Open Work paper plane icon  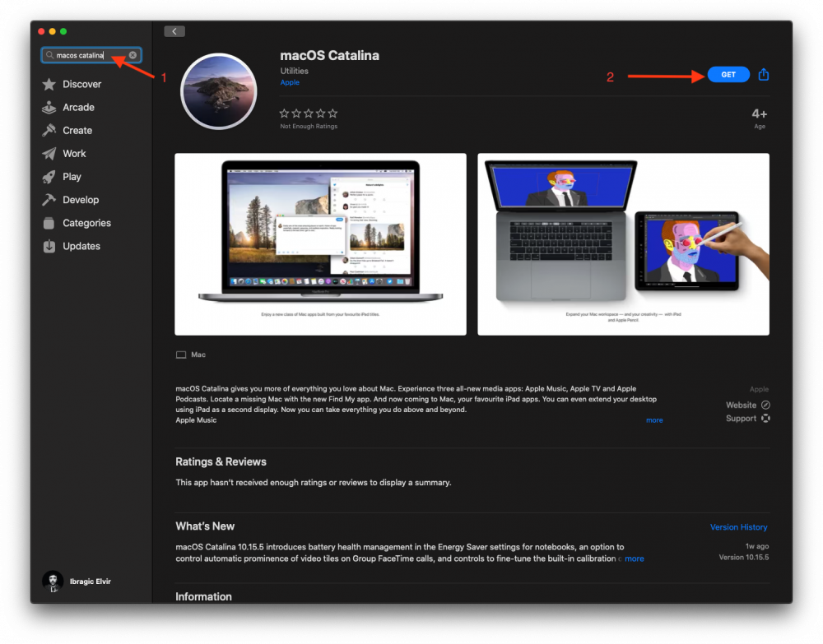pyautogui.click(x=49, y=154)
